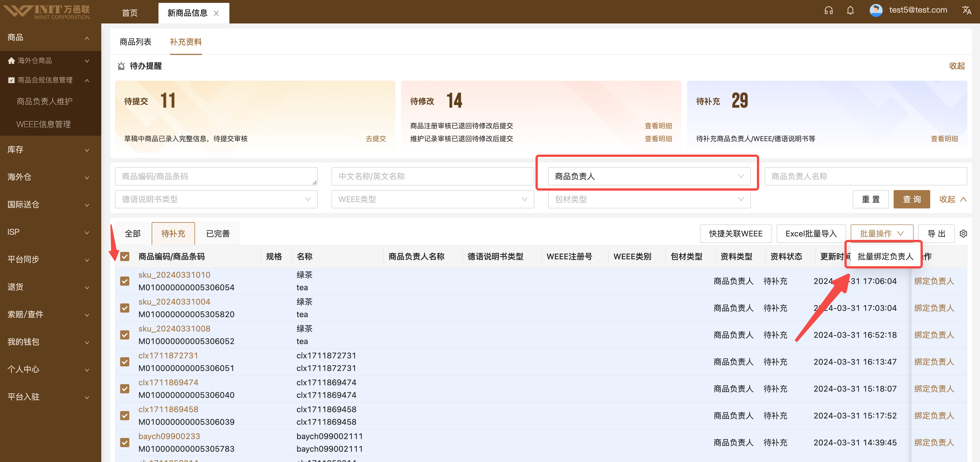Switch to the 商品列表 tab

pos(135,42)
